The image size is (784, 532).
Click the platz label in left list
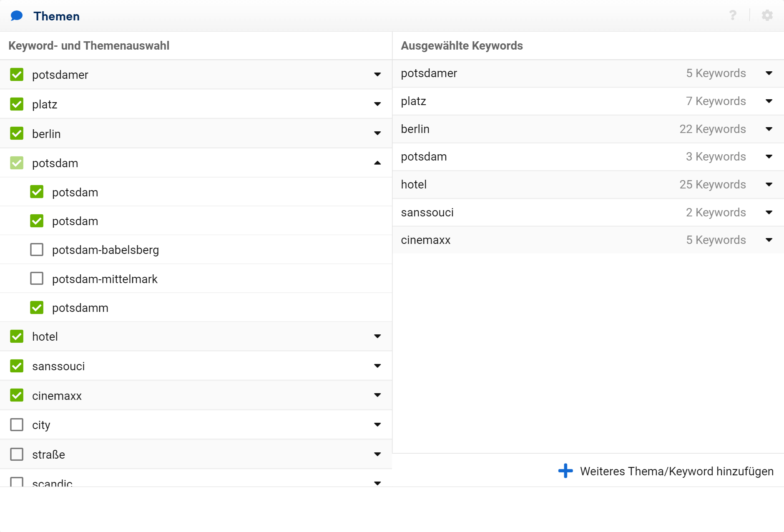click(45, 104)
